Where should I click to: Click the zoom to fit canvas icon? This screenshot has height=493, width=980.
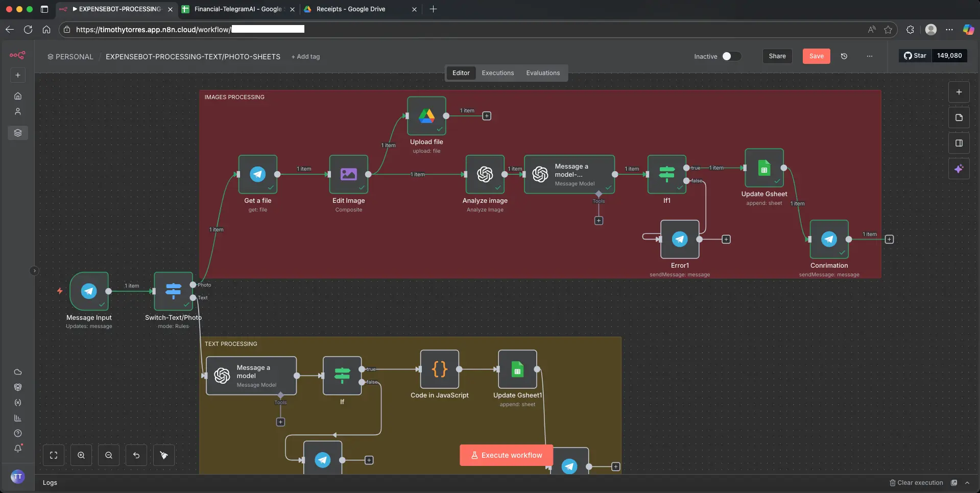pos(54,455)
